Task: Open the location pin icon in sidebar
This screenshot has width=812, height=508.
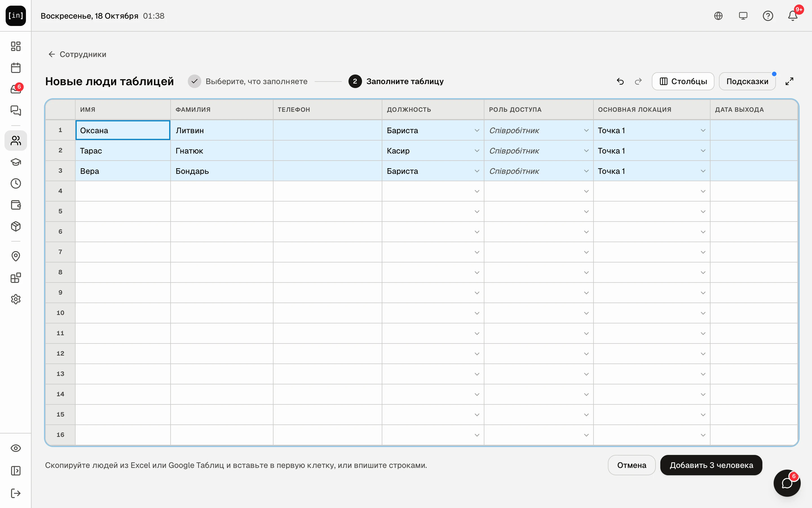Action: pyautogui.click(x=16, y=256)
